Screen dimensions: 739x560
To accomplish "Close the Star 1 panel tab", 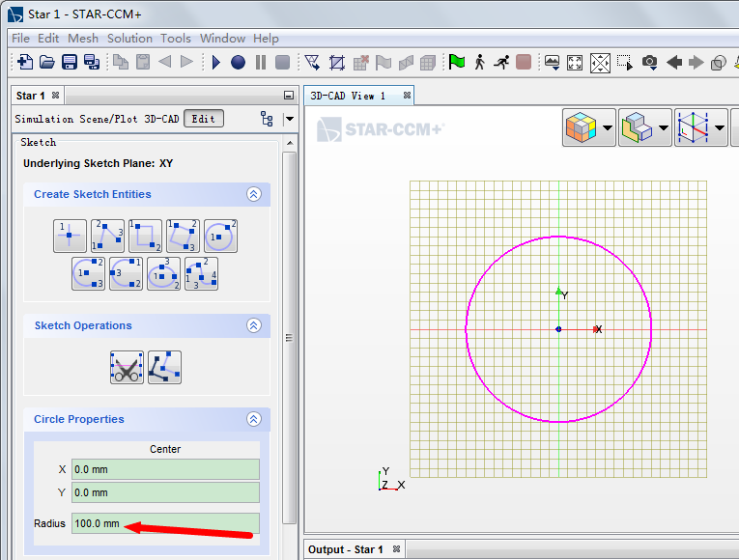I will tap(56, 96).
